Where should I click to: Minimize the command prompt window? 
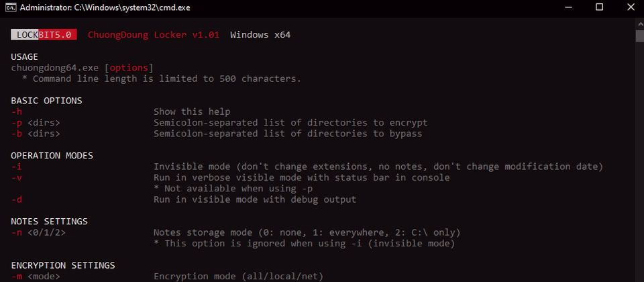click(x=567, y=8)
